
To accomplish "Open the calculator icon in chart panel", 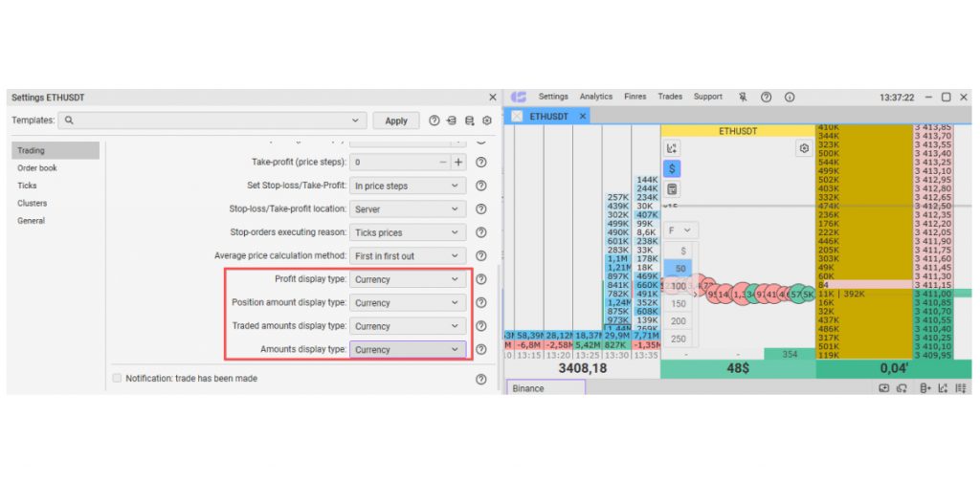I will (x=672, y=189).
